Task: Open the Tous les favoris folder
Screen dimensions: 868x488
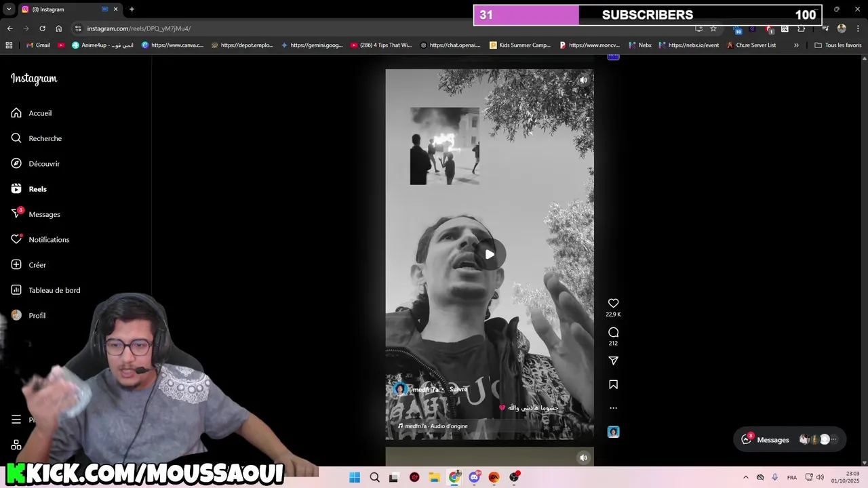Action: tap(837, 45)
